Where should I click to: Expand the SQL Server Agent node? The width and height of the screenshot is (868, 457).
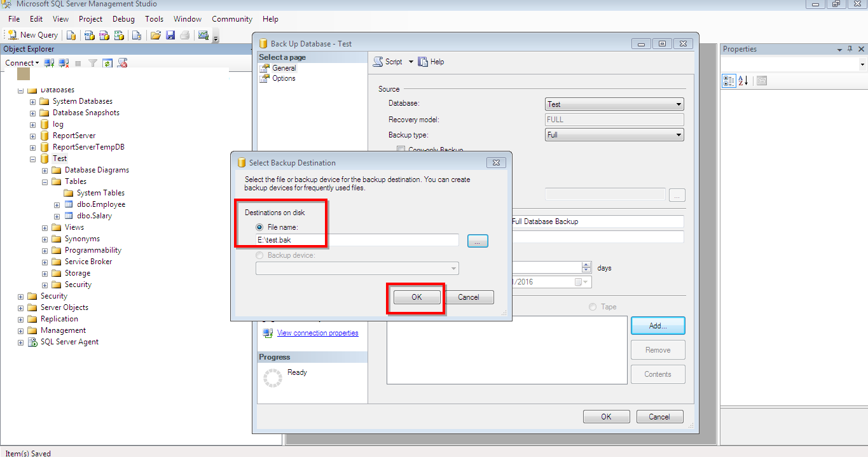pos(20,342)
